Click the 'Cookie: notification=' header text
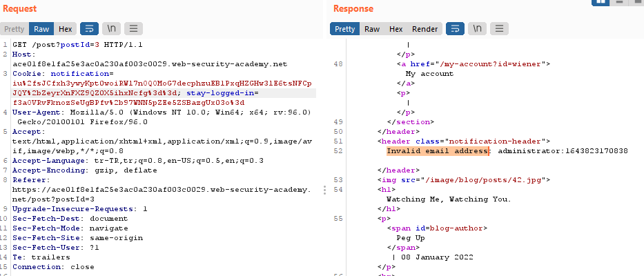Screen dimensions: 644x276 (63, 74)
